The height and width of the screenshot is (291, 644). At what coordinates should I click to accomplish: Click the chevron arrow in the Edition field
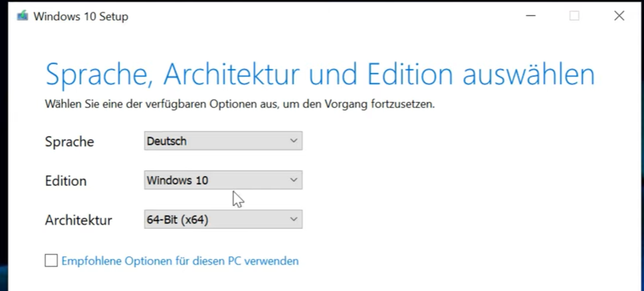[294, 180]
